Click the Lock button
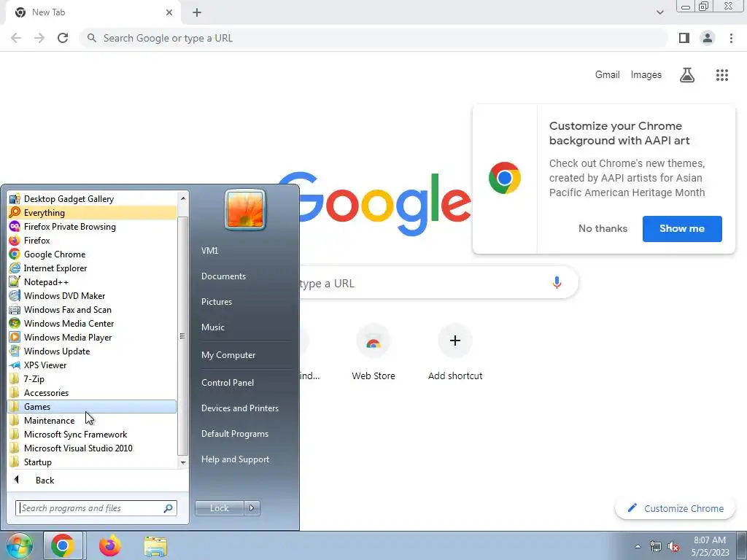 219,508
